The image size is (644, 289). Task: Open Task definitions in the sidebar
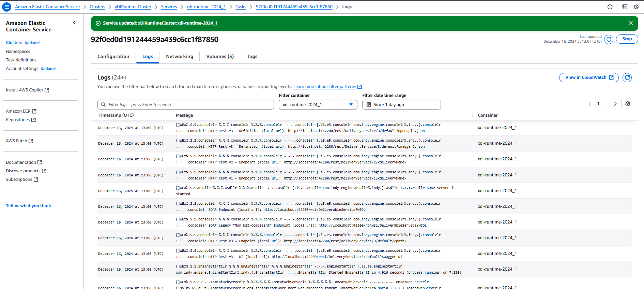click(x=21, y=60)
